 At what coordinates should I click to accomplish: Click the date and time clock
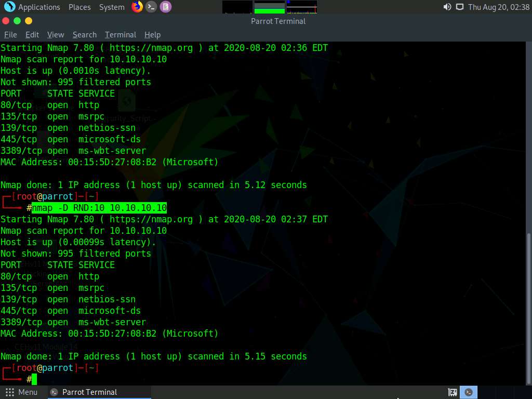point(499,7)
